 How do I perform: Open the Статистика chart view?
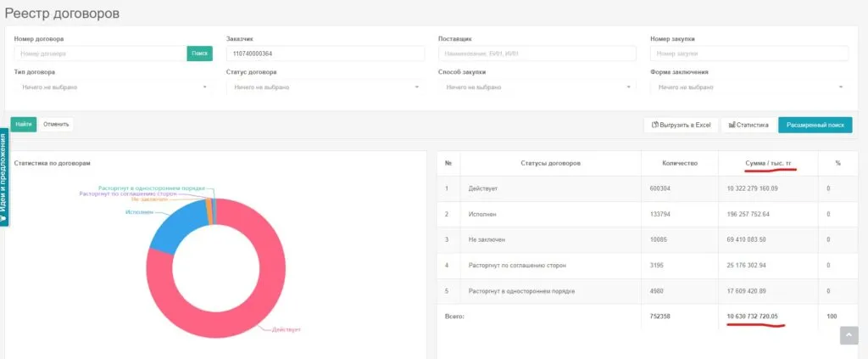pyautogui.click(x=748, y=125)
